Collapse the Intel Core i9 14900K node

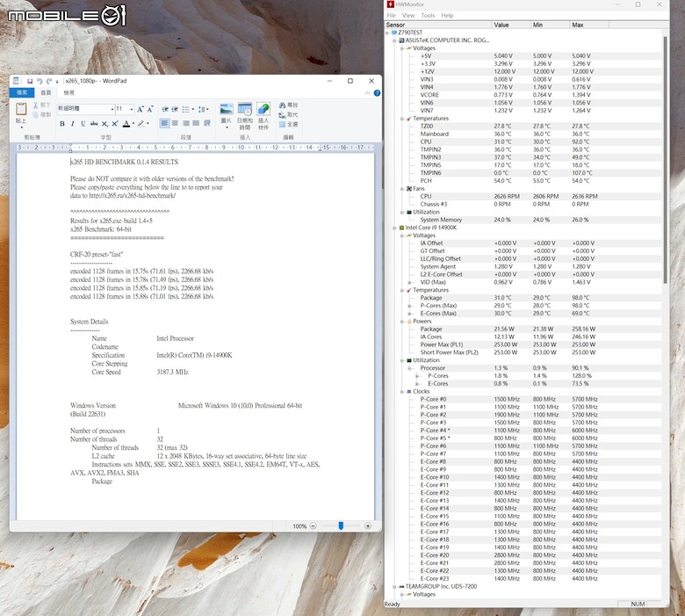[x=394, y=228]
